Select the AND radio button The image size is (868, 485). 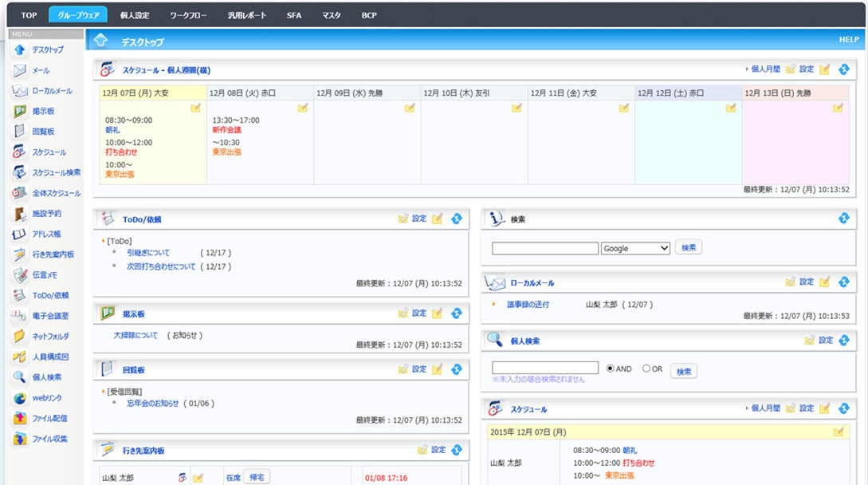pyautogui.click(x=611, y=369)
